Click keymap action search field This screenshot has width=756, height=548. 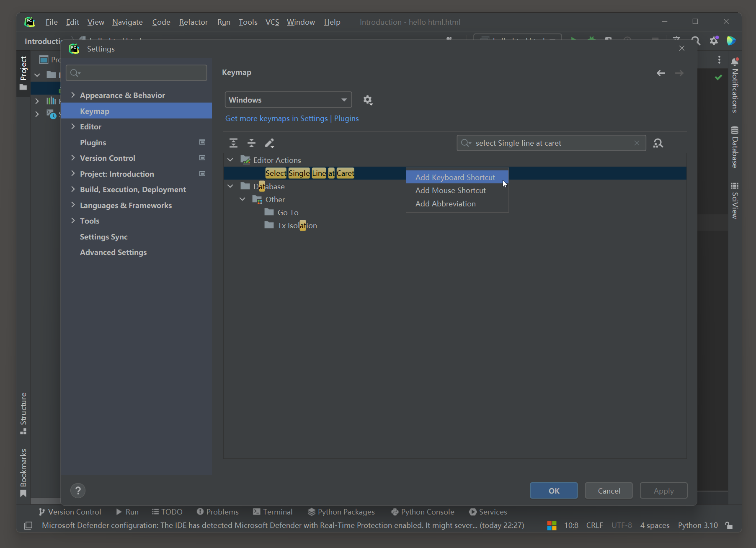[551, 143]
